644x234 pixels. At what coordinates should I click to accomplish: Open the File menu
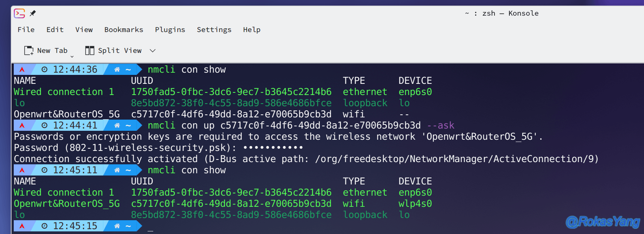tap(26, 29)
